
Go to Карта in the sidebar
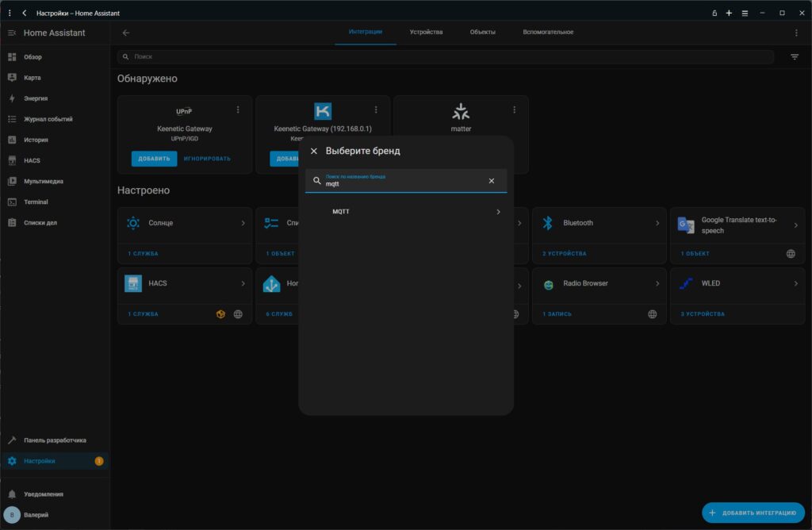coord(32,78)
